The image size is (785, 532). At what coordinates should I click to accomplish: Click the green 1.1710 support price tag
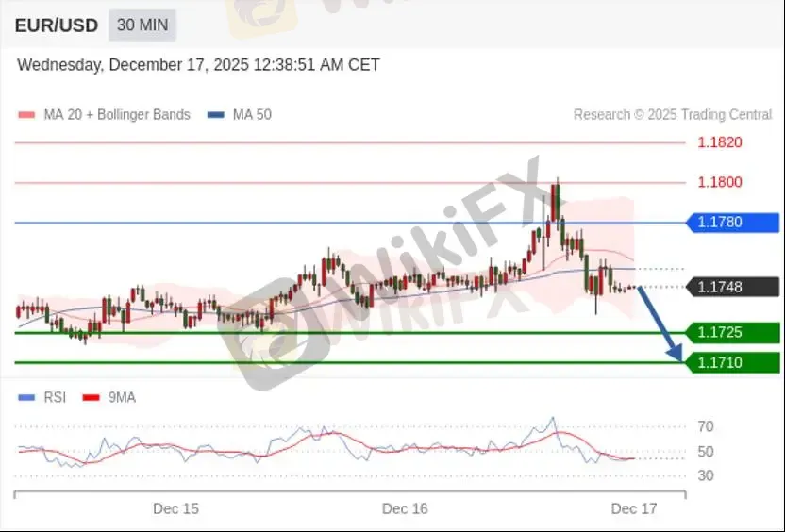(x=733, y=362)
